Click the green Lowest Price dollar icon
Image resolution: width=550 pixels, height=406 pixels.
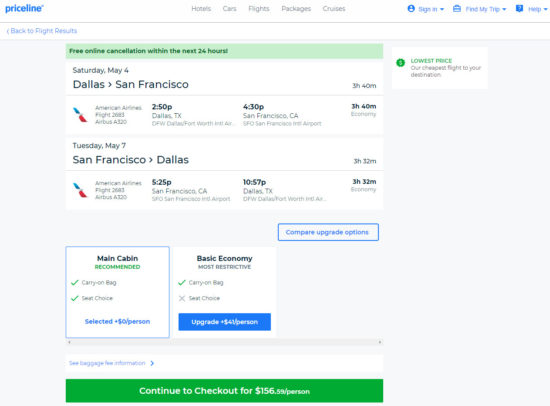point(400,63)
